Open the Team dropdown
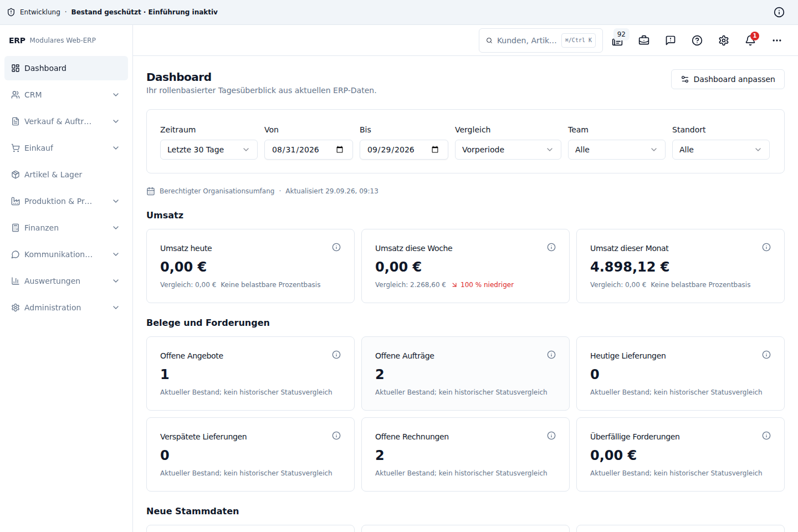Image resolution: width=798 pixels, height=532 pixels. pyautogui.click(x=617, y=150)
